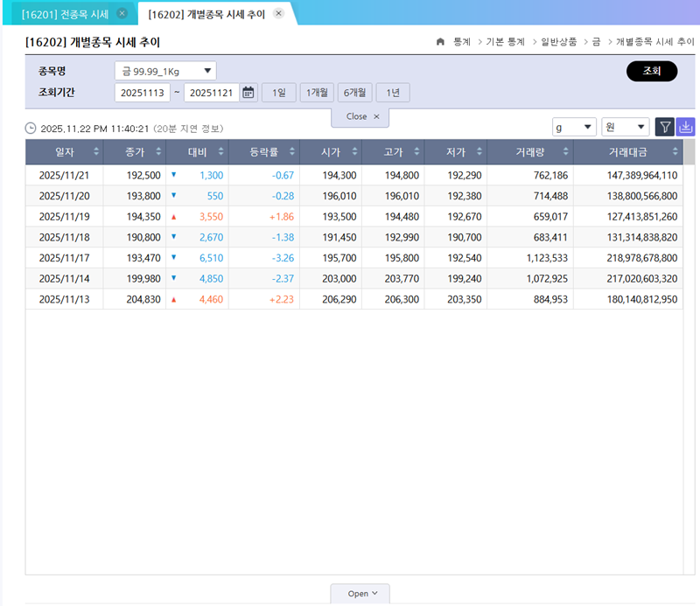Select the [16202] 개별종목 시세 추이 tab
This screenshot has width=700, height=606.
[206, 14]
